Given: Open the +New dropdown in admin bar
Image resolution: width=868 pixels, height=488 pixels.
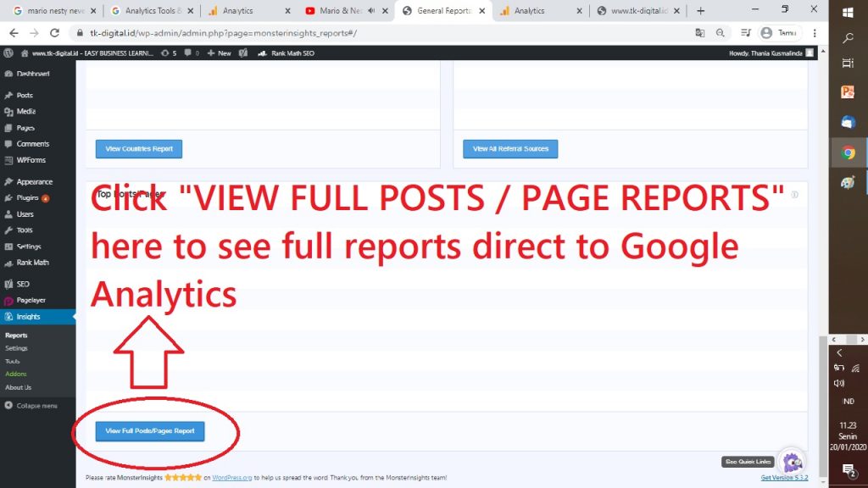Looking at the screenshot, I should click(220, 53).
